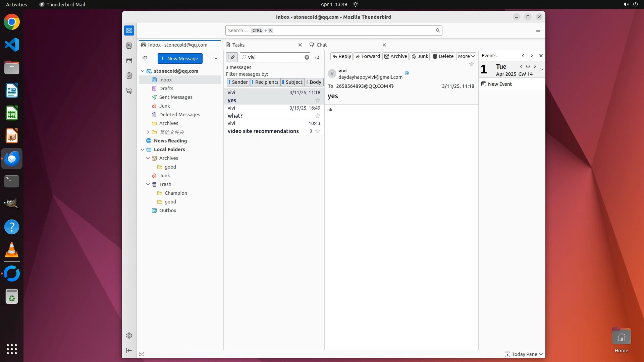Image resolution: width=644 pixels, height=362 pixels.
Task: Open the Calendar space icon
Action: (x=129, y=61)
